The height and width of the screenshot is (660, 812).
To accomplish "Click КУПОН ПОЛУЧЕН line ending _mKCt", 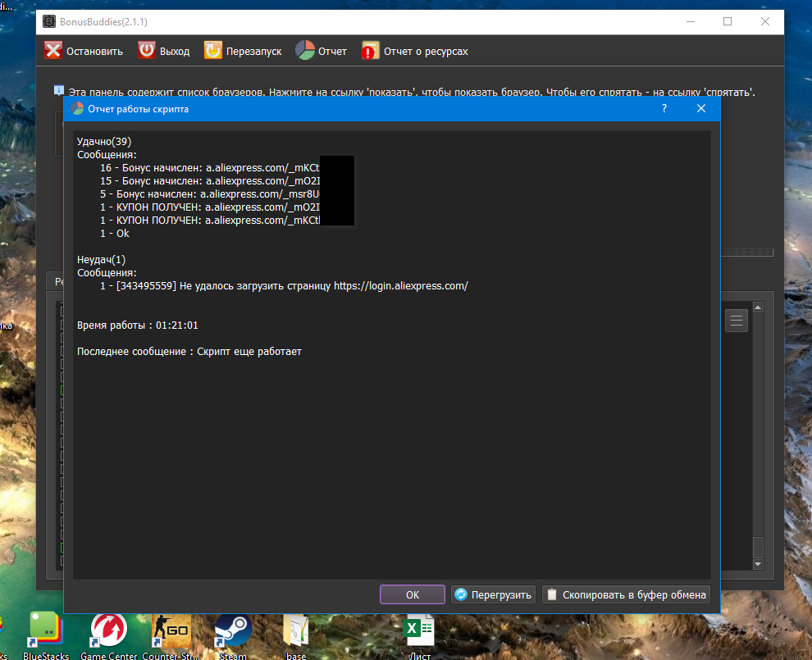I will point(210,220).
